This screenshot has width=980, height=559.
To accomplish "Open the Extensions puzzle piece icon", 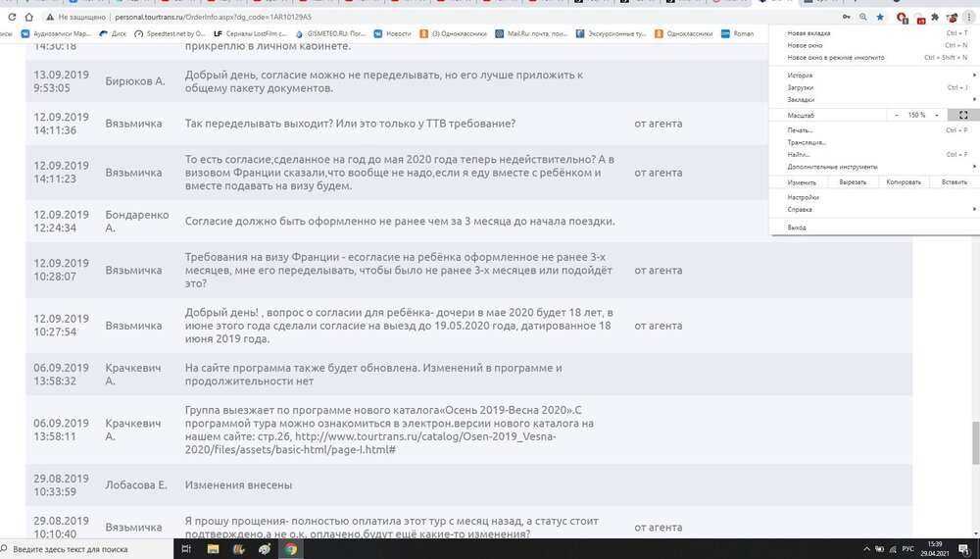I will pyautogui.click(x=937, y=18).
